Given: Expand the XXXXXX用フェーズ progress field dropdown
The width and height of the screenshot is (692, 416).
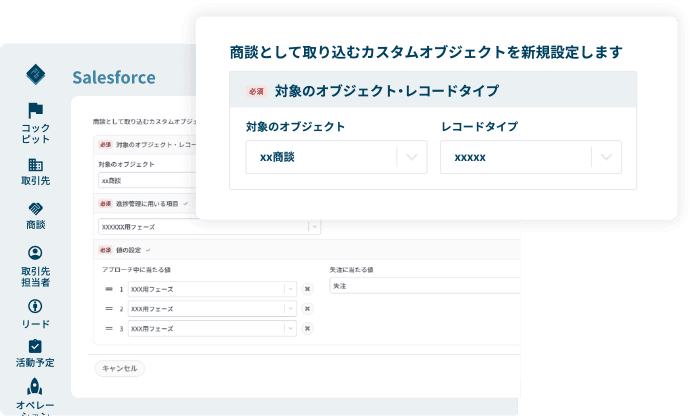Looking at the screenshot, I should 314,227.
